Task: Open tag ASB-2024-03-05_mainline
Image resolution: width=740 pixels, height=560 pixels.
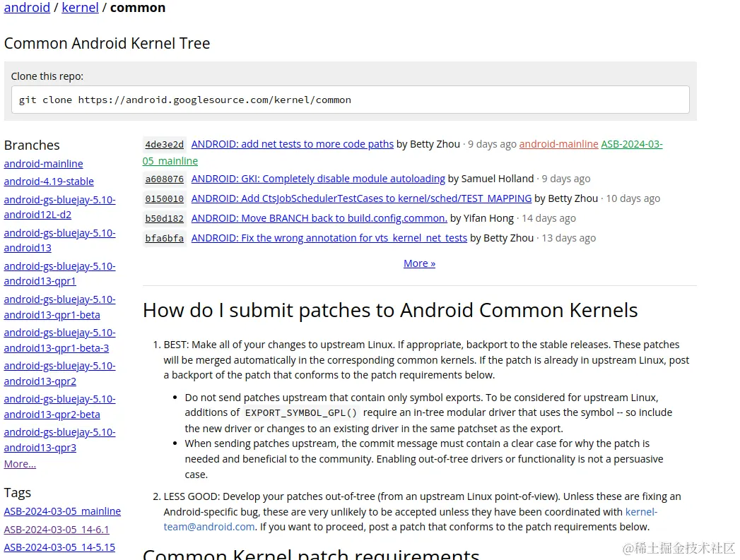Action: click(62, 511)
